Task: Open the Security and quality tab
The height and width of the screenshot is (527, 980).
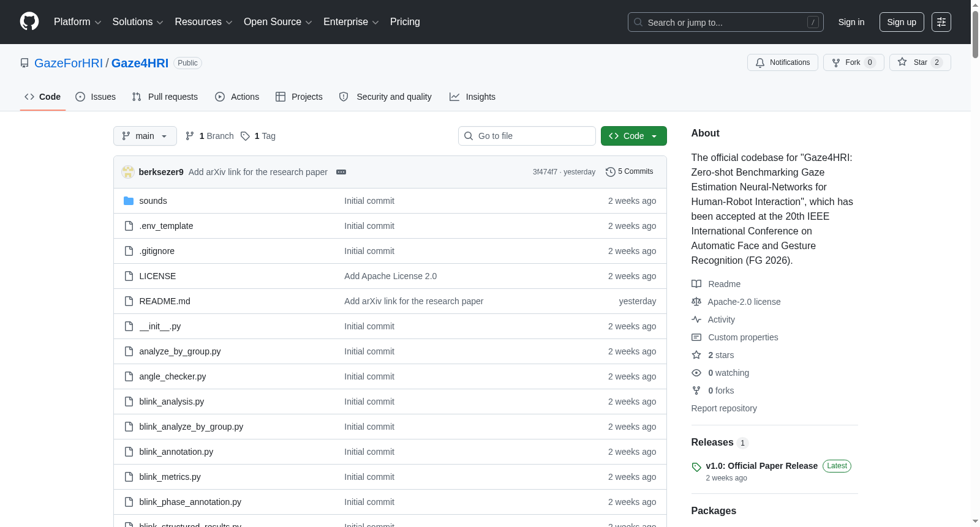Action: pyautogui.click(x=385, y=97)
